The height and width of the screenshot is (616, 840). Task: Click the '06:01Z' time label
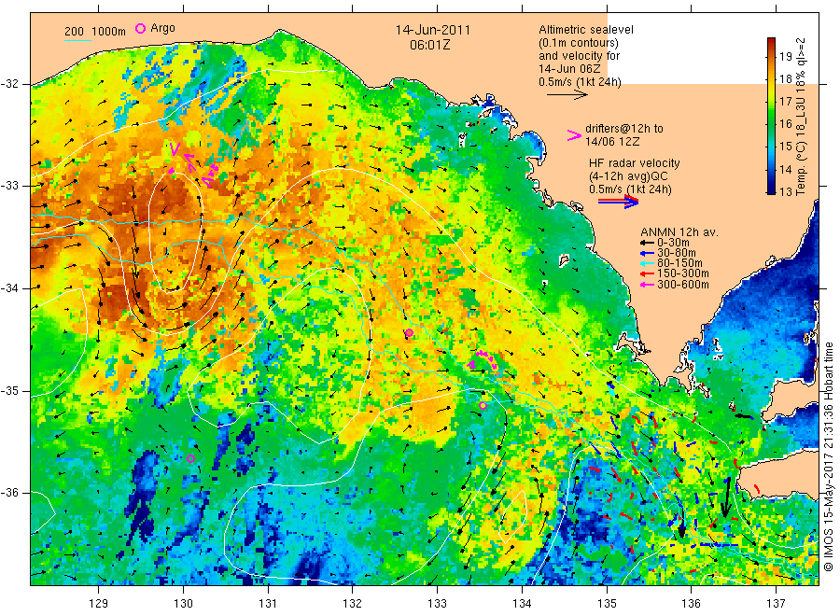[429, 45]
